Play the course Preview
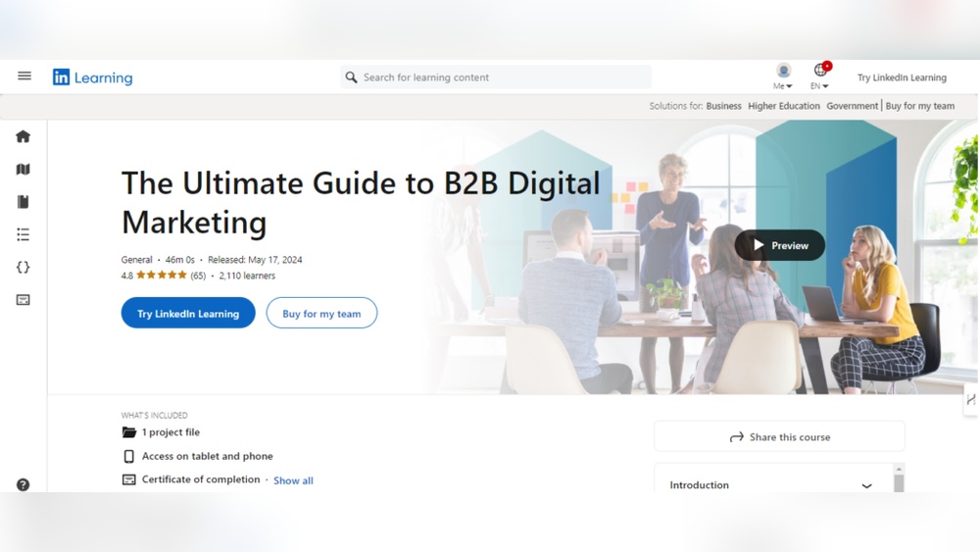The image size is (980, 552). (779, 245)
